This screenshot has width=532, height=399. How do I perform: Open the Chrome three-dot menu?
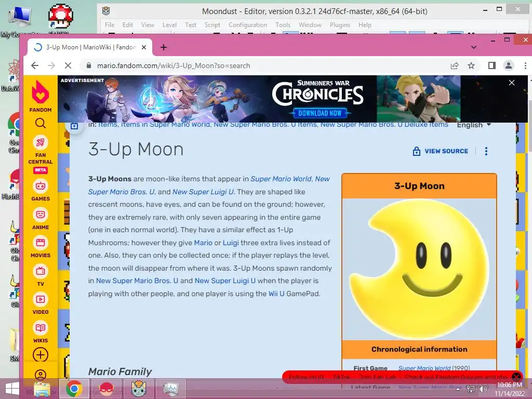(525, 65)
